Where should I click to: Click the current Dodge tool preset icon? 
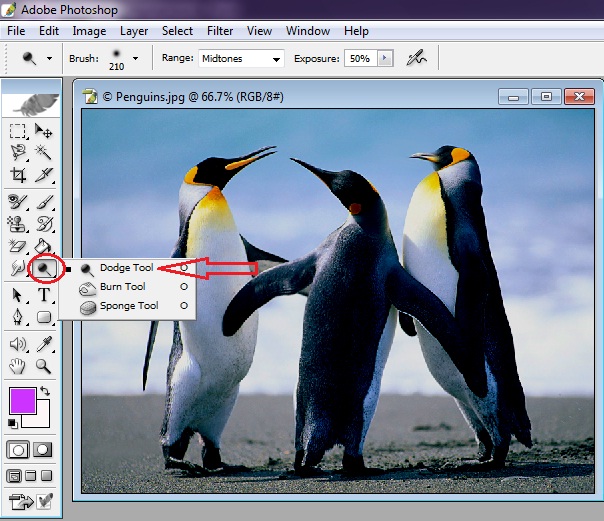29,59
